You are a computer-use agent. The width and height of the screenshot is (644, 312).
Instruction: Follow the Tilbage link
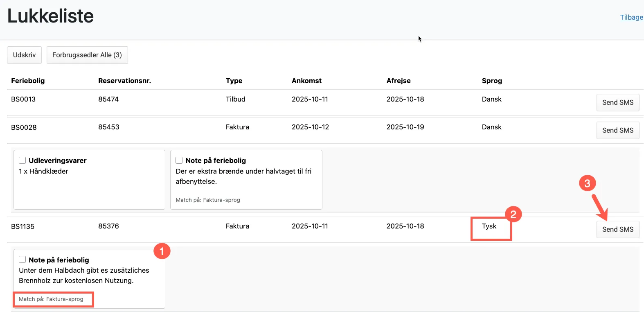[x=631, y=17]
